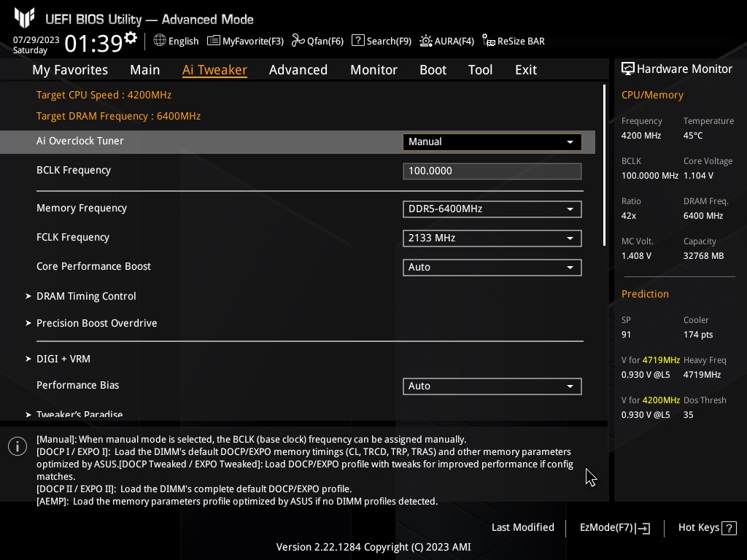Open AURA(F4) lighting icon
This screenshot has height=560, width=747.
point(425,41)
